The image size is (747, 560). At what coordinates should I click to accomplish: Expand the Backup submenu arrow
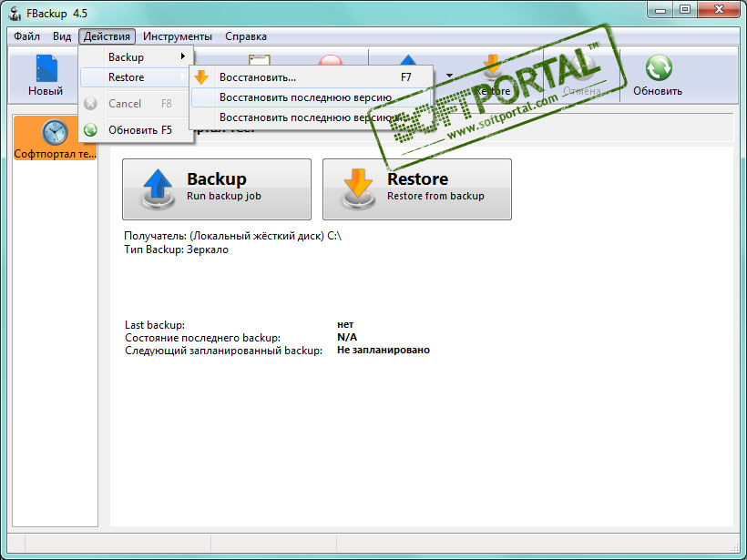click(183, 56)
